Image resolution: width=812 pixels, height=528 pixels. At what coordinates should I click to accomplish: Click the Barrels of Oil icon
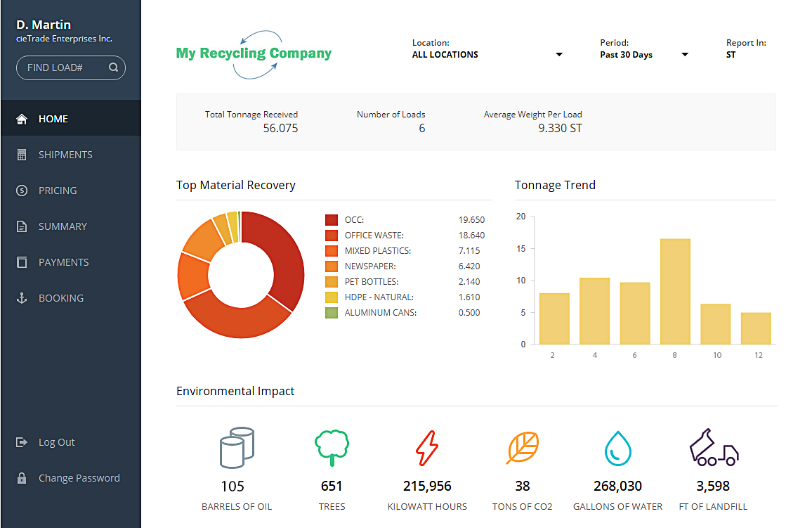point(237,448)
